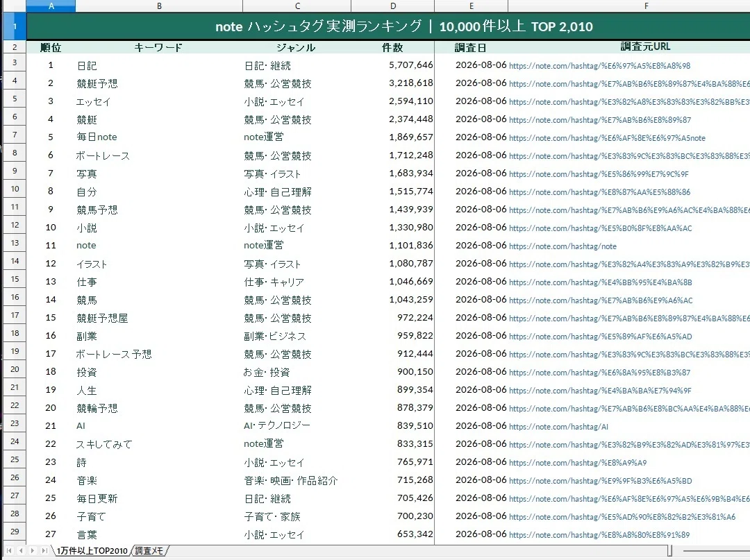750x560 pixels.
Task: Open the hashtag URL for 仕事 row
Action: click(x=600, y=282)
